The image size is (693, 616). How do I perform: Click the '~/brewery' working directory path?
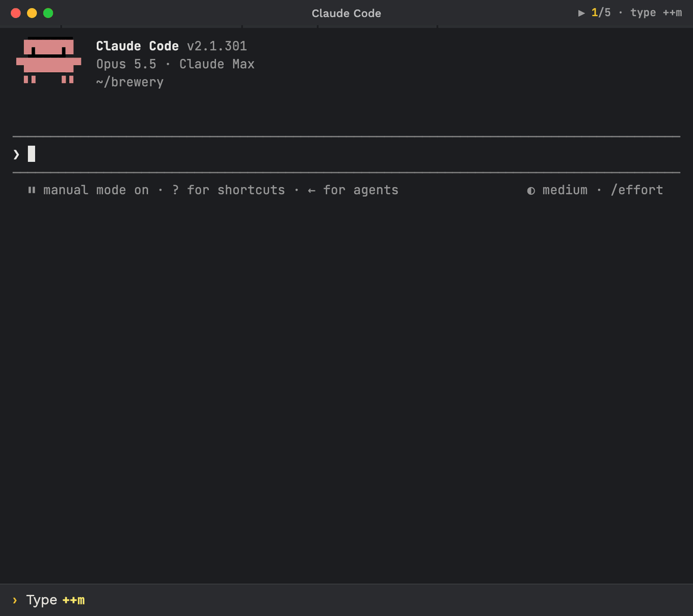129,82
